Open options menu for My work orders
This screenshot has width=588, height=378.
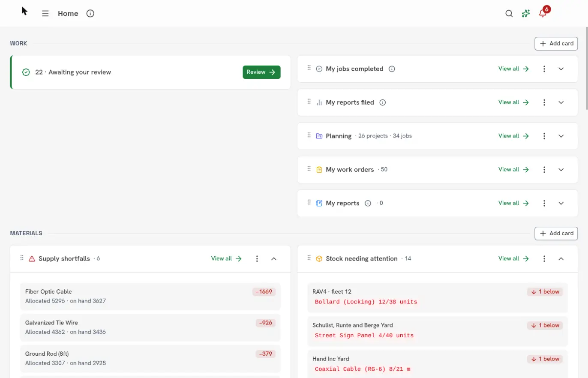544,169
